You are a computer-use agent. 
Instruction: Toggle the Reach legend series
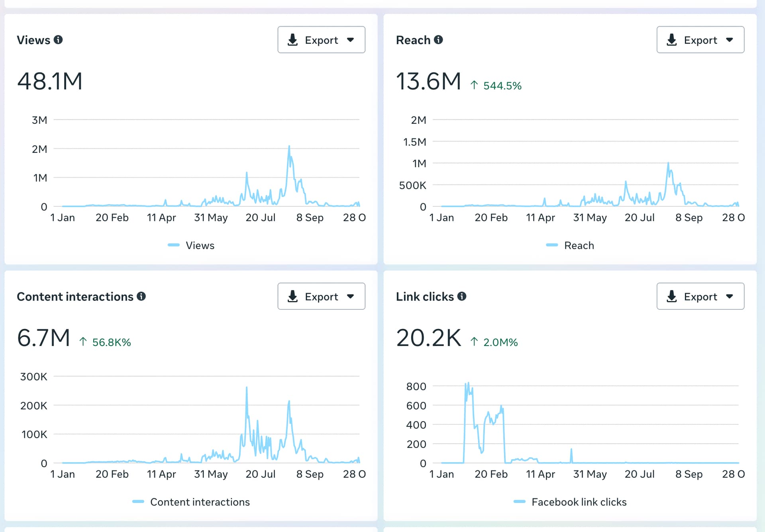click(579, 245)
